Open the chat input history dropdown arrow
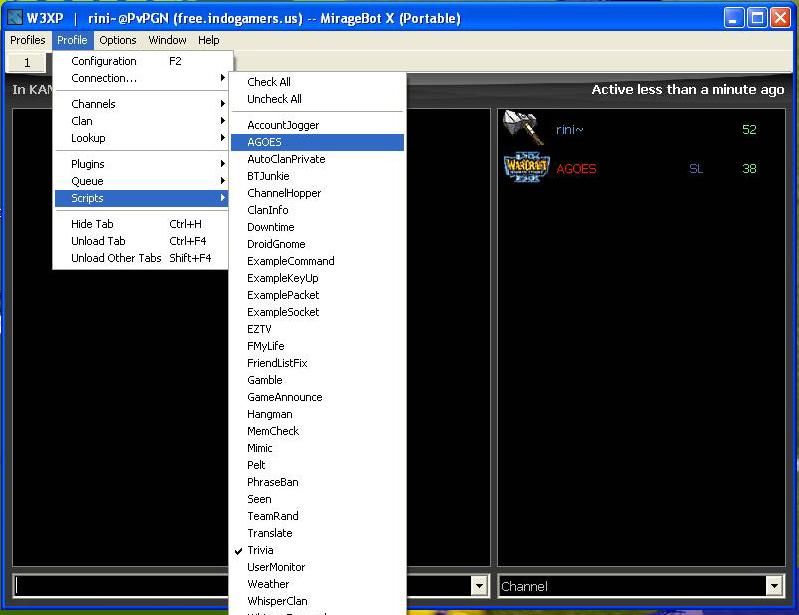Viewport: 799px width, 615px height. pyautogui.click(x=479, y=586)
